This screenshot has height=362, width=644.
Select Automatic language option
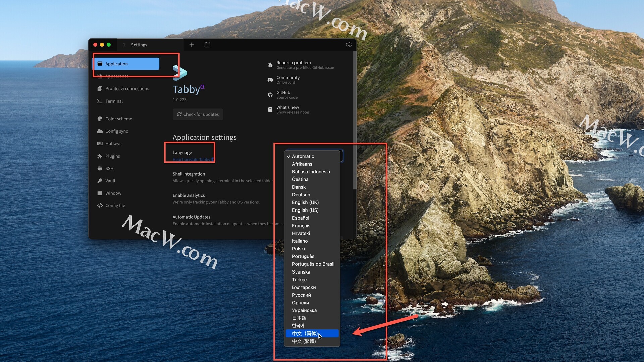pos(312,156)
